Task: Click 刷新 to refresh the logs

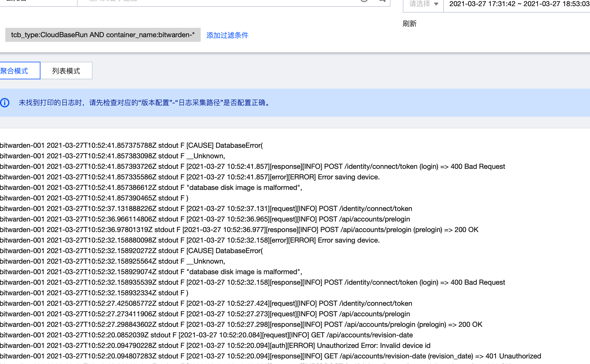Action: [x=410, y=24]
